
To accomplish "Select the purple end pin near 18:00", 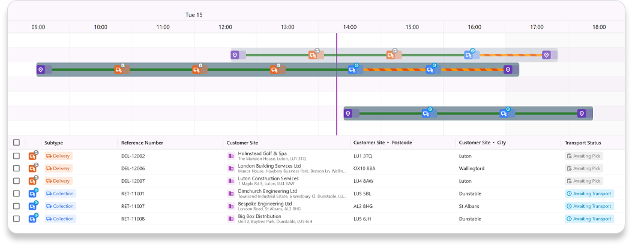I will coord(581,113).
